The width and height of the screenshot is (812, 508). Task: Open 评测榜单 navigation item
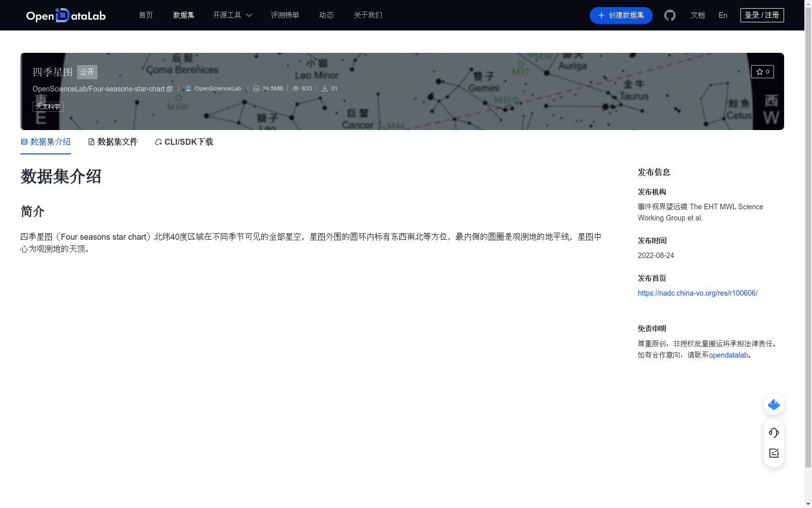(285, 15)
